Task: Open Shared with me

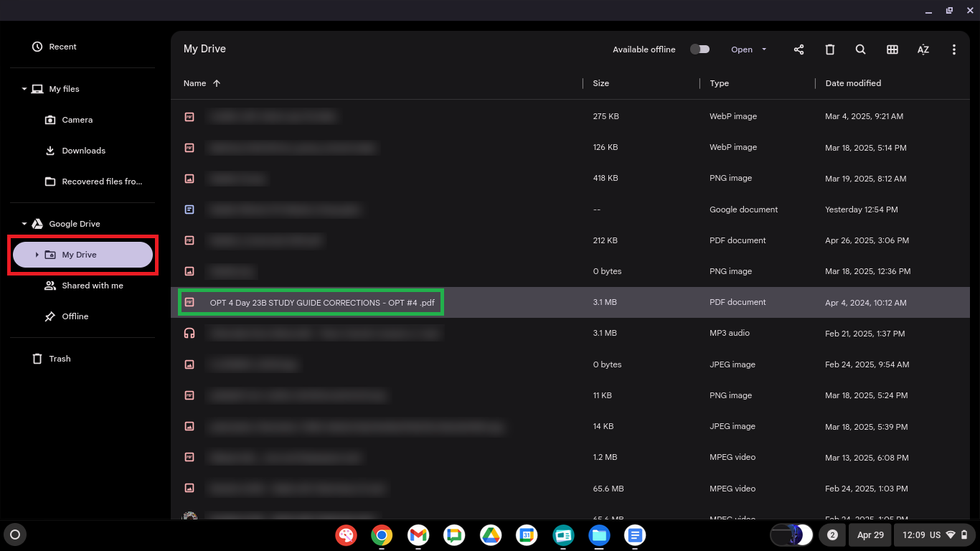Action: tap(92, 286)
